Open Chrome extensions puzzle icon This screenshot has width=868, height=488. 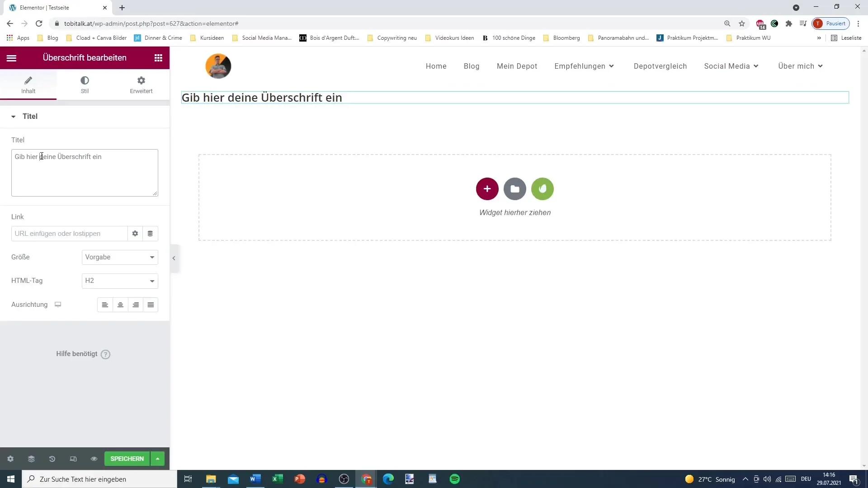[x=789, y=23]
